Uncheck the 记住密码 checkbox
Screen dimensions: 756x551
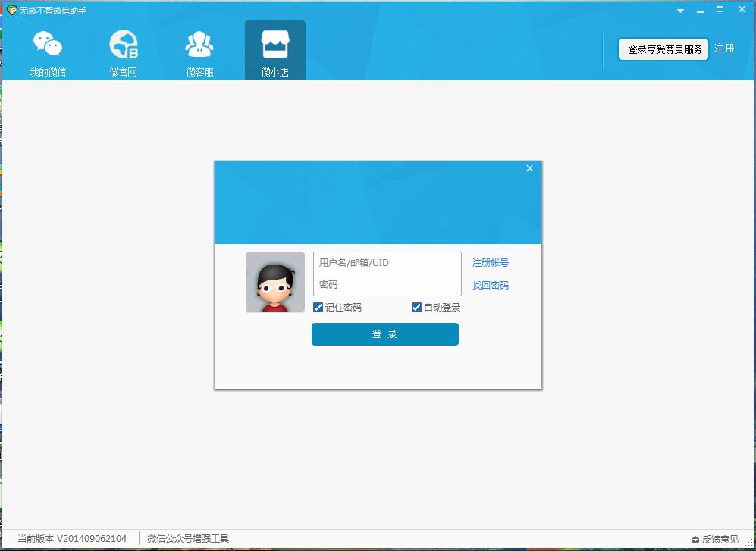318,308
